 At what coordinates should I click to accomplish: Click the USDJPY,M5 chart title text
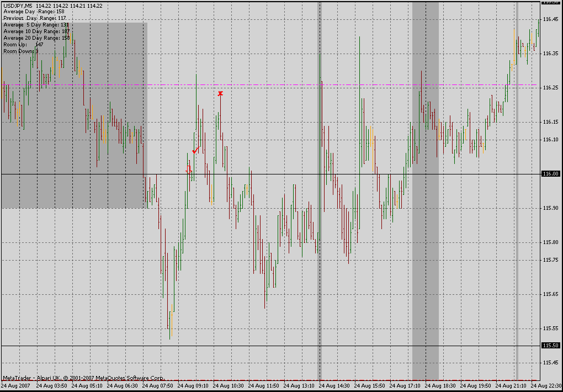pos(18,6)
